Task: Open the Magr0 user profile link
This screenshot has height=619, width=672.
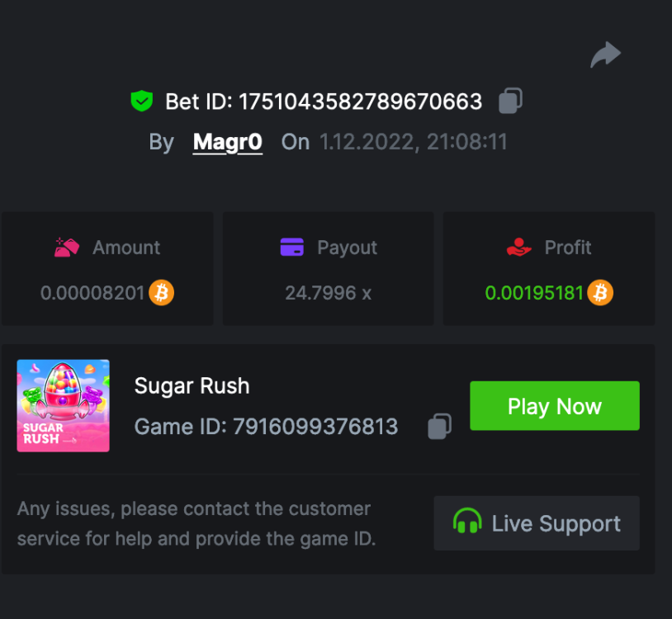Action: (x=228, y=142)
